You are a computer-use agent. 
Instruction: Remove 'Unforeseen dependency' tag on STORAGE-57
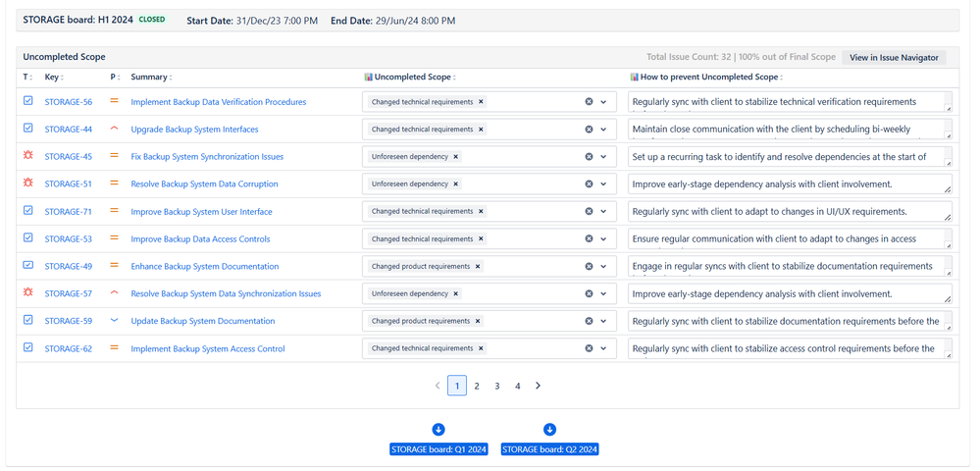[455, 293]
